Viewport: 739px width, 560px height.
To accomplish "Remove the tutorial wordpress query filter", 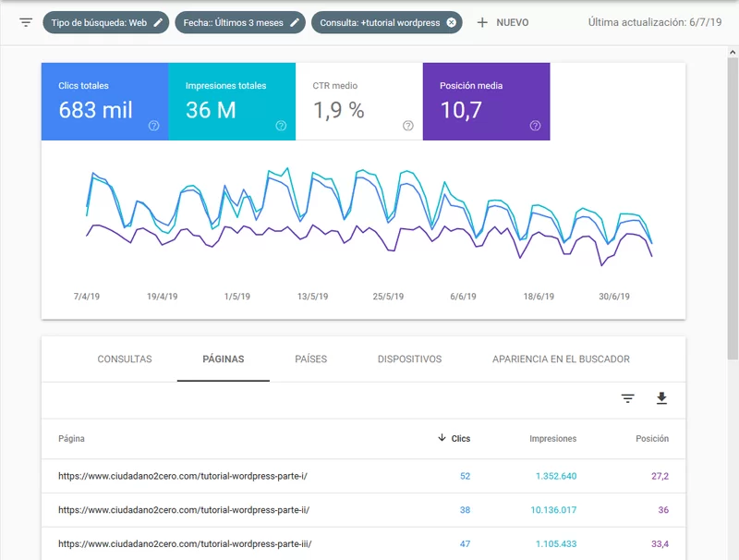I will (451, 22).
